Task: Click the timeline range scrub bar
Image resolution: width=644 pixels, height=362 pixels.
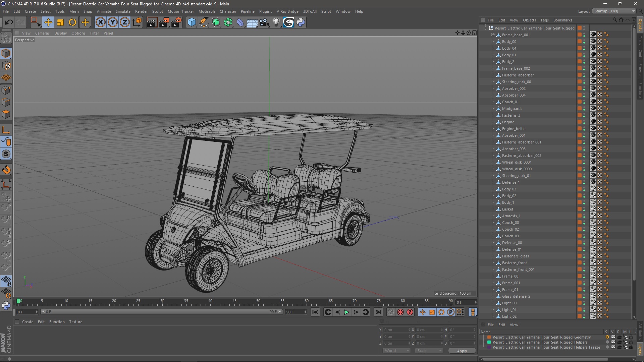Action: pyautogui.click(x=162, y=312)
